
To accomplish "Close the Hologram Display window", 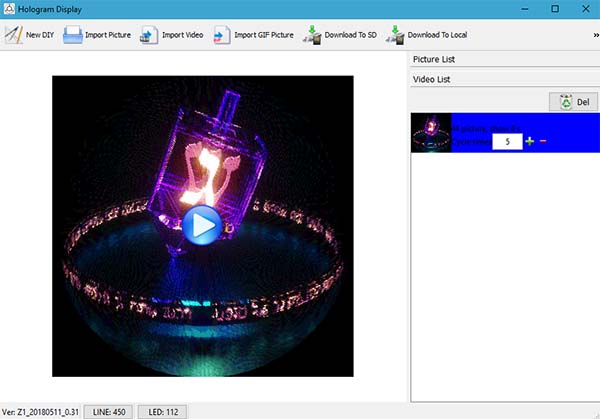I will (x=585, y=9).
